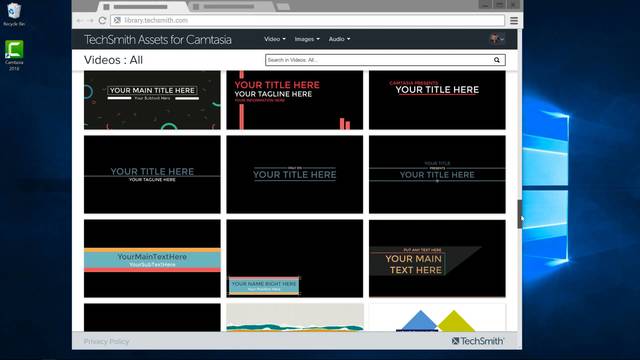Click the page vertical scrollbar handle
The width and height of the screenshot is (640, 360).
click(520, 214)
